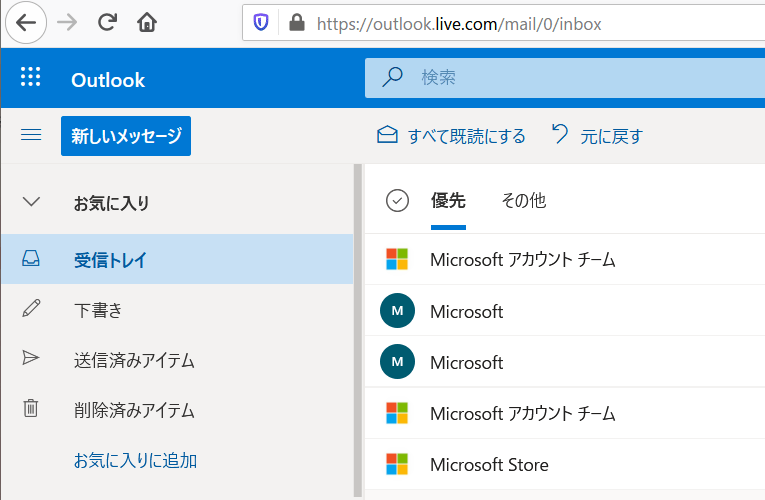This screenshot has height=500, width=765.
Task: Click the 新しいメッセージ button
Action: (x=126, y=136)
